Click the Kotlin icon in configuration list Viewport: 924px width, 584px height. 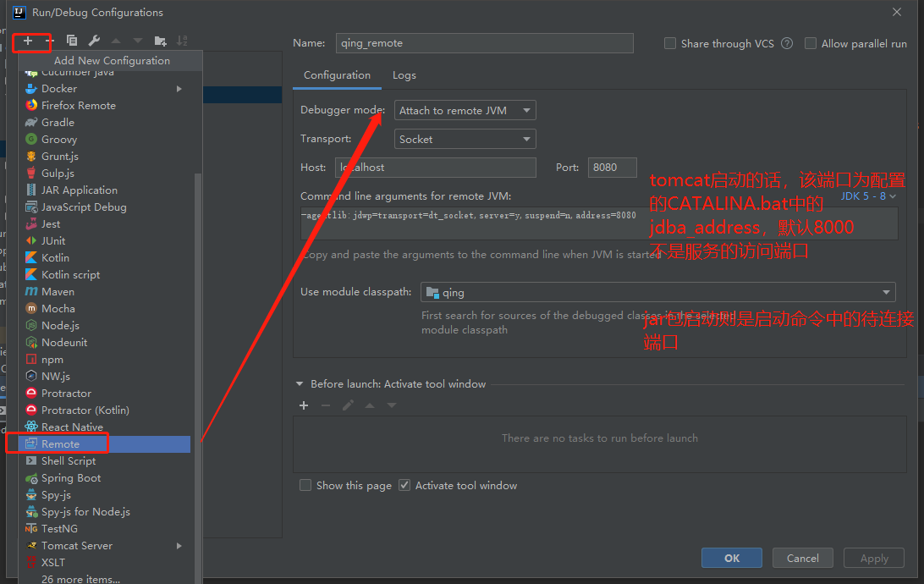click(31, 258)
